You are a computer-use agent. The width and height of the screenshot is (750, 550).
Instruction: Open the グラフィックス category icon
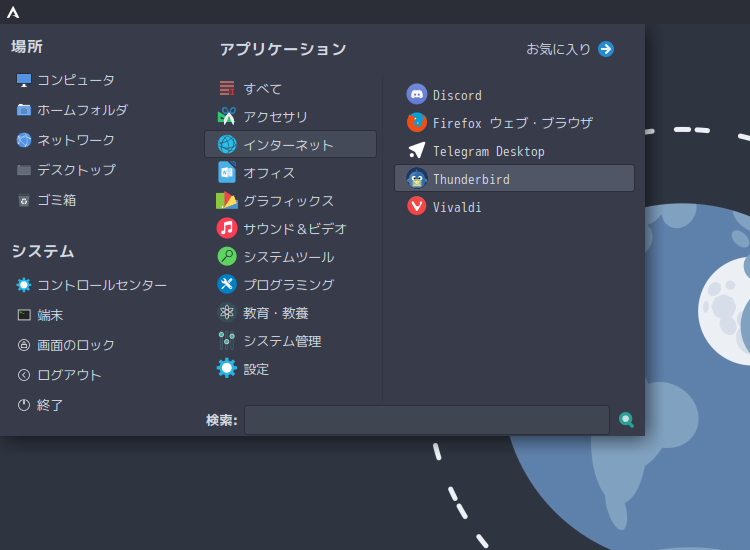coord(227,200)
